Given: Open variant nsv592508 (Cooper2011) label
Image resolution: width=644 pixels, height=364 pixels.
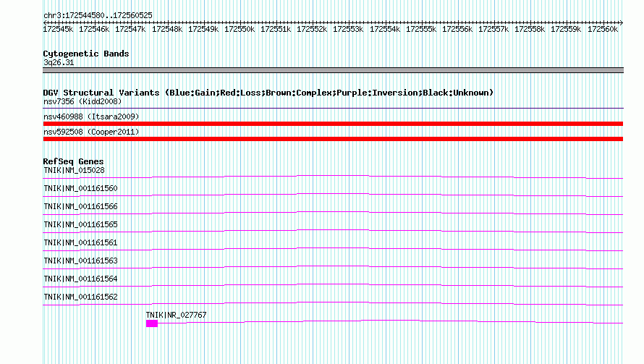Looking at the screenshot, I should pos(91,132).
